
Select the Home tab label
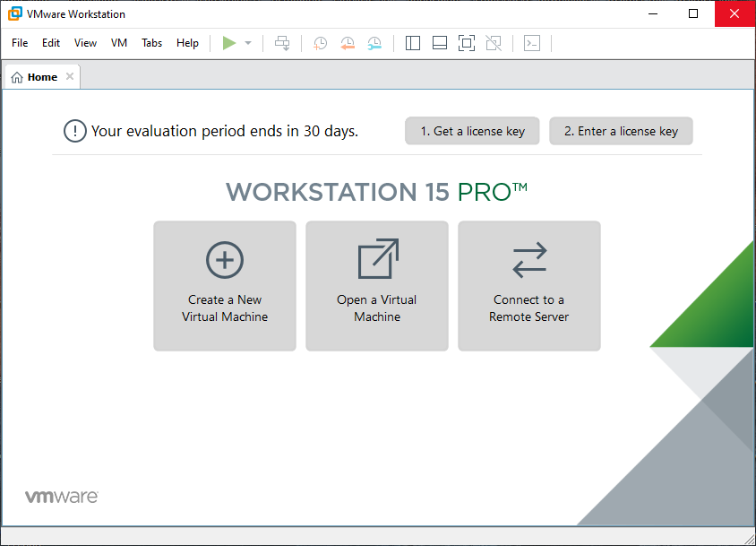(42, 77)
